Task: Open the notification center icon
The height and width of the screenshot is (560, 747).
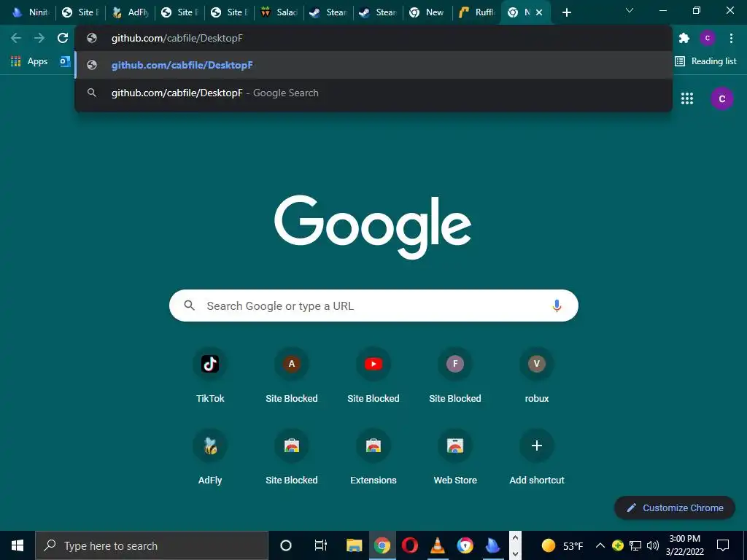Action: (x=723, y=545)
